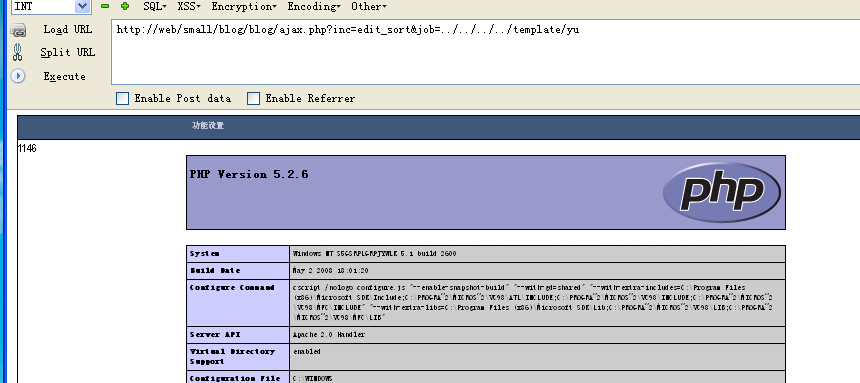Click the Apache 2.0 Handler value

(329, 334)
